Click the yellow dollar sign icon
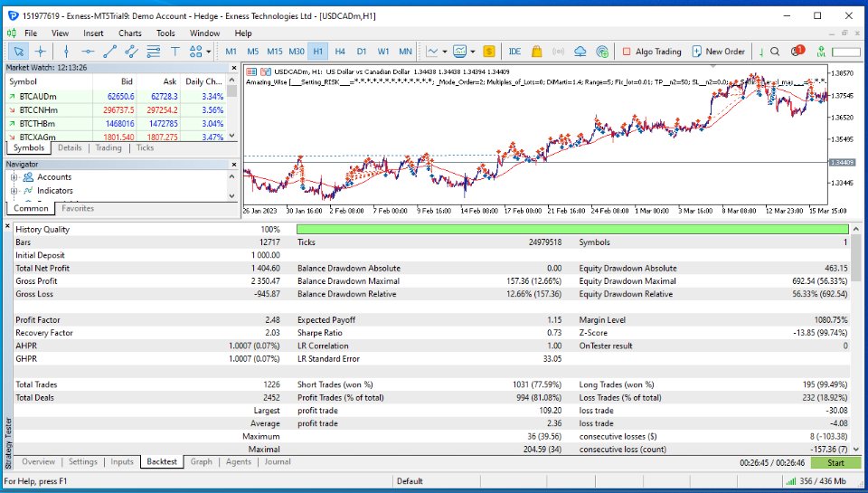Screen dimensions: 868x493 489,52
